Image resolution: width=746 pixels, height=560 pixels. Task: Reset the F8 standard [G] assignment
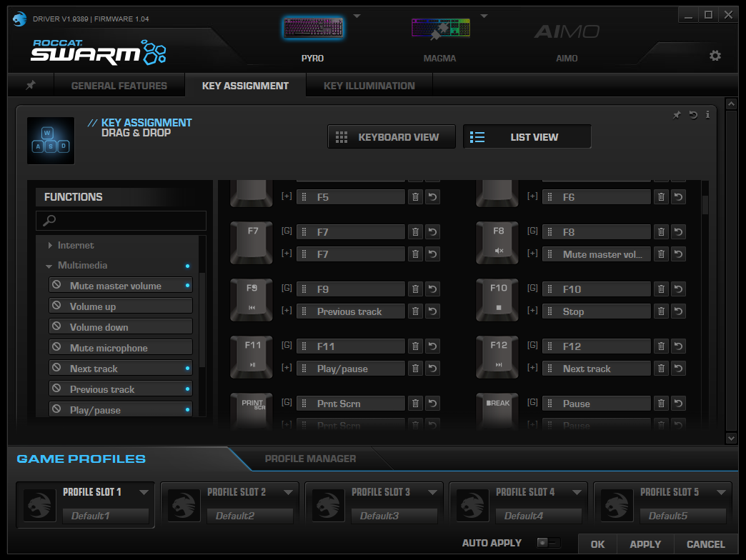(678, 232)
